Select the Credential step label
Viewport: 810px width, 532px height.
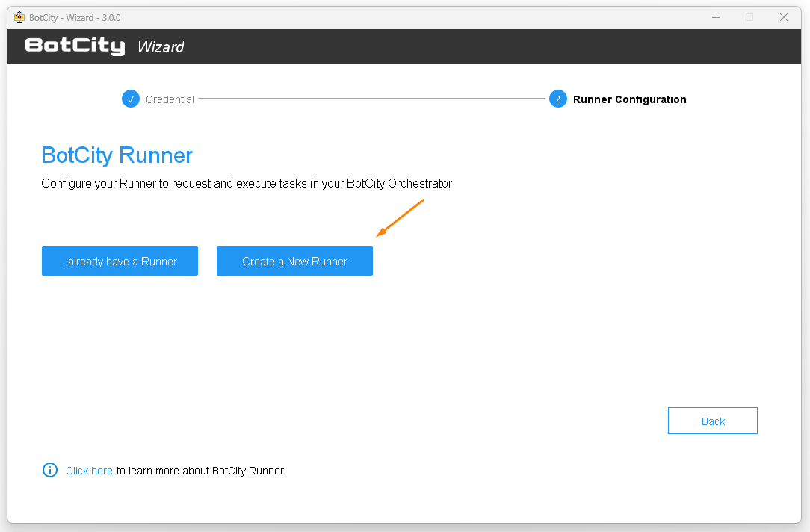point(170,99)
